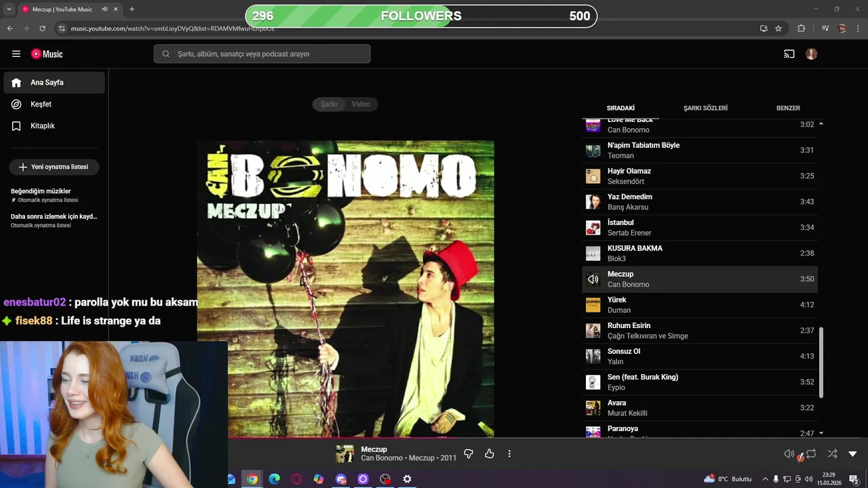
Task: Play Avara by Murat Kekilli
Action: point(700,408)
